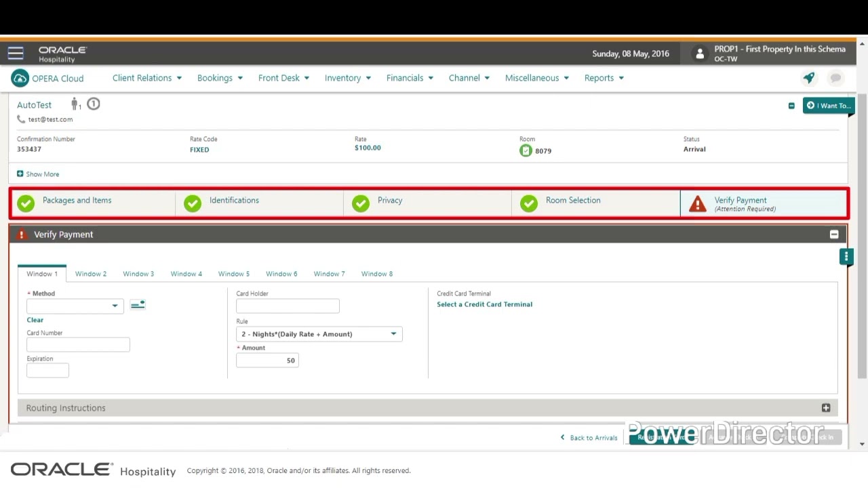Go to the Verify Payment step
The height and width of the screenshot is (488, 868).
click(764, 203)
